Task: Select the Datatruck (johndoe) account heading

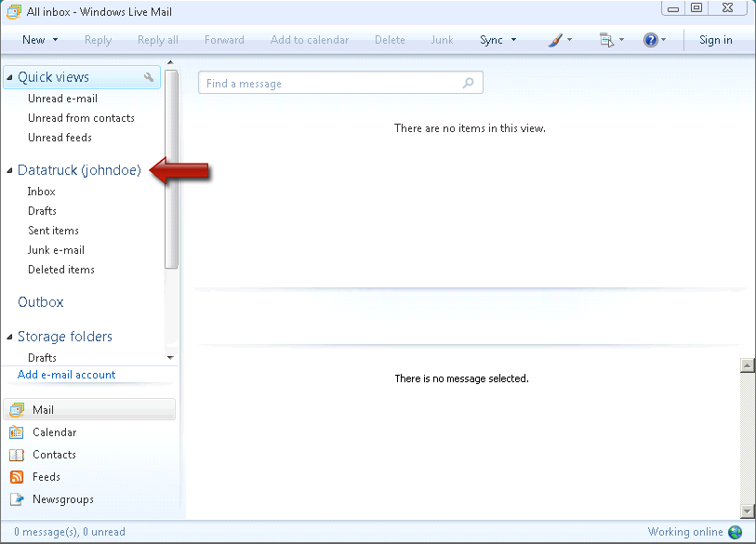Action: [80, 170]
